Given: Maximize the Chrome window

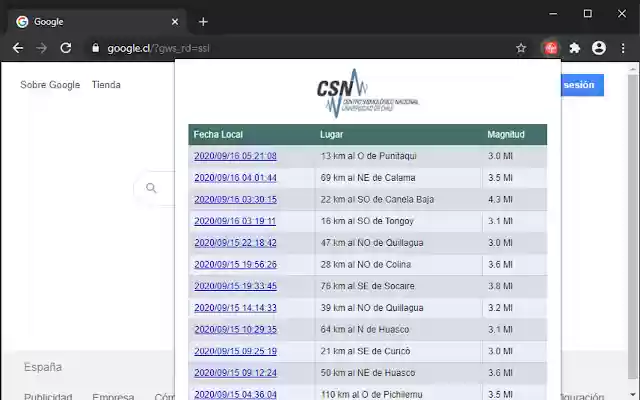Looking at the screenshot, I should click(587, 14).
